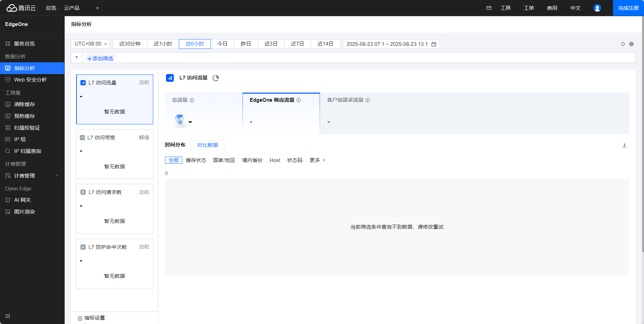Select the 国家/地区 dimension tab
Viewport: 644px width, 324px height.
[224, 160]
